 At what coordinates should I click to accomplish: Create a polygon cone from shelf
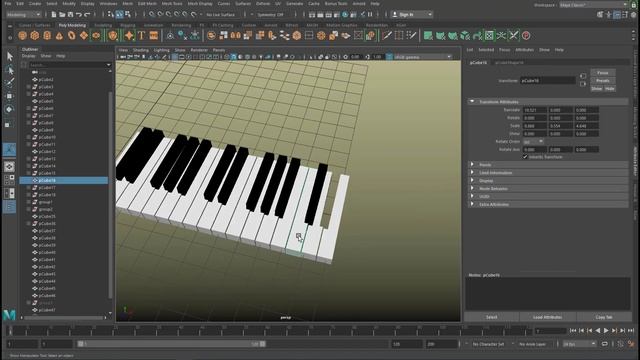[59, 36]
